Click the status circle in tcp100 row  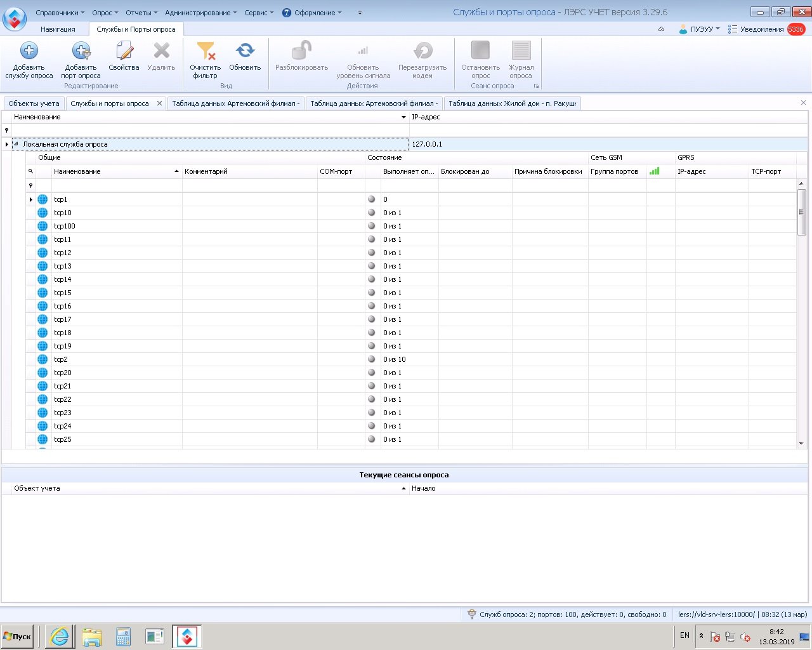pyautogui.click(x=372, y=226)
